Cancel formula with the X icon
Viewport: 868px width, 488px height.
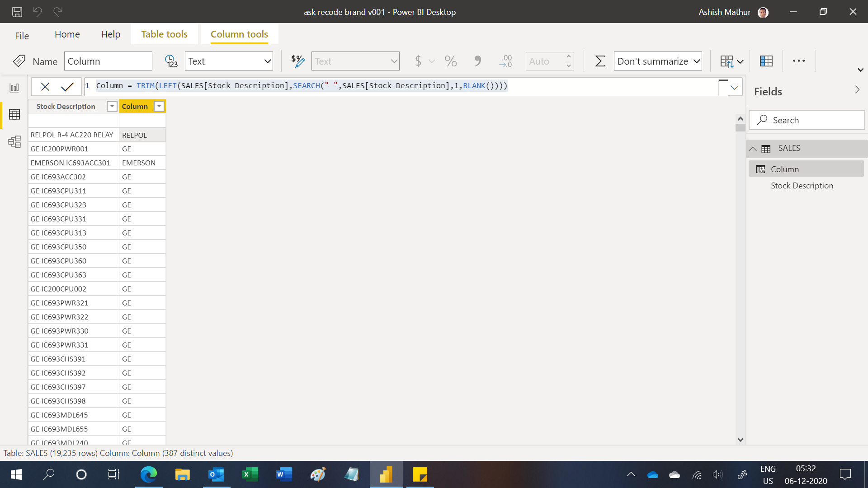tap(45, 87)
